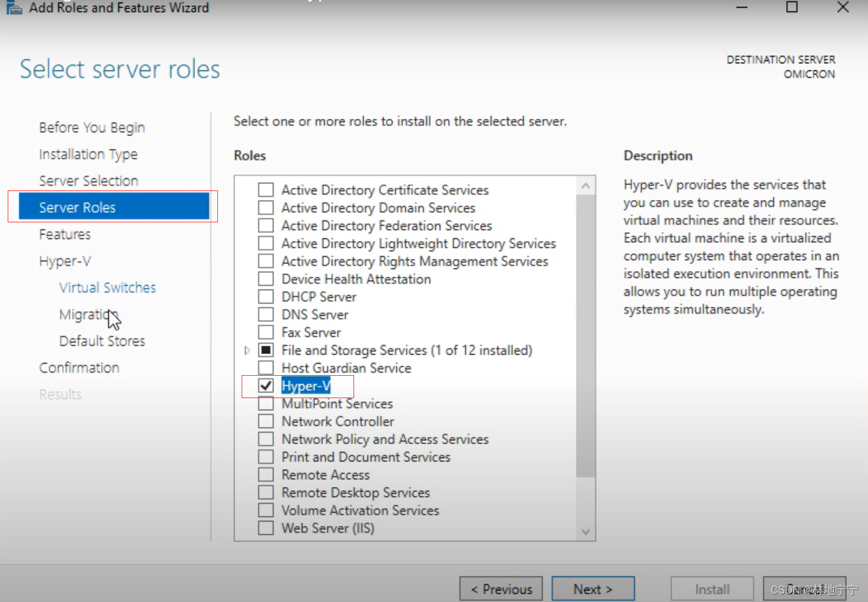Uncheck the Hyper-V role
This screenshot has height=602, width=868.
coord(266,385)
